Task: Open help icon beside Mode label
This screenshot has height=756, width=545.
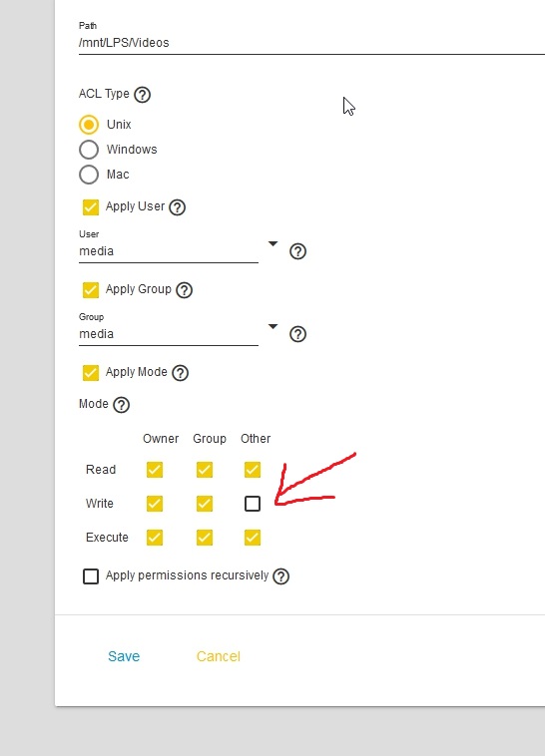Action: click(x=121, y=405)
